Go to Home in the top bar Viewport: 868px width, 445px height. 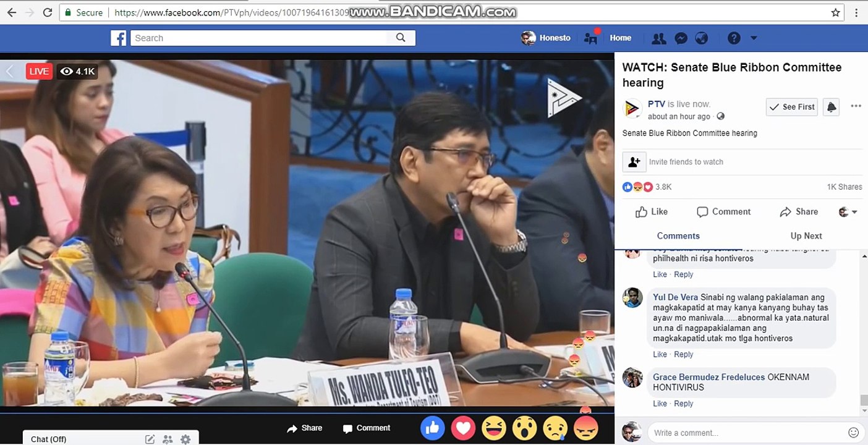pyautogui.click(x=620, y=38)
